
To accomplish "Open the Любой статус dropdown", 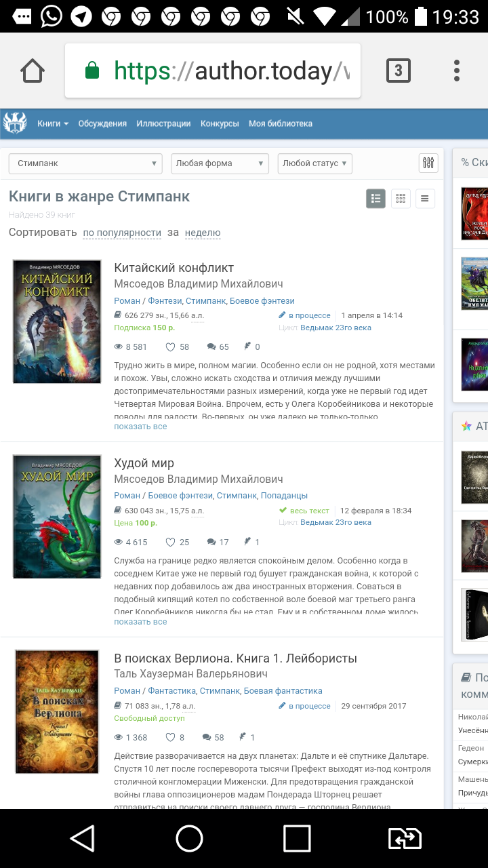I will click(x=315, y=163).
